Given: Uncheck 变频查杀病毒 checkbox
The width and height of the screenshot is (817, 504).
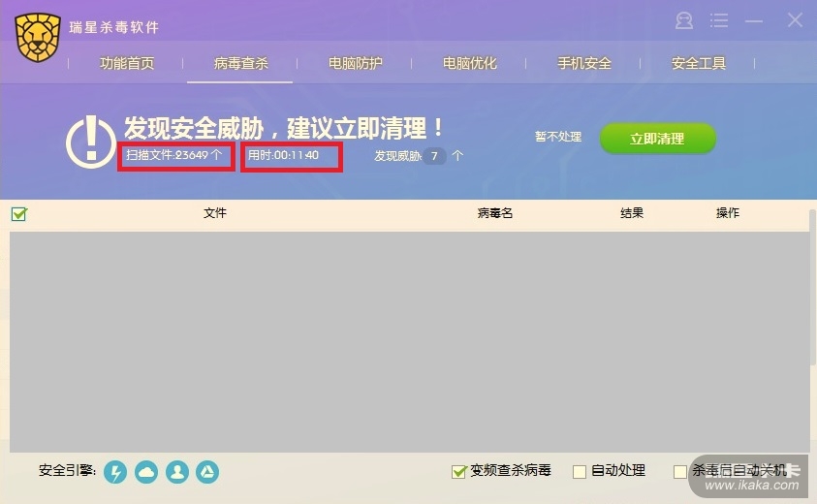Looking at the screenshot, I should click(x=458, y=471).
